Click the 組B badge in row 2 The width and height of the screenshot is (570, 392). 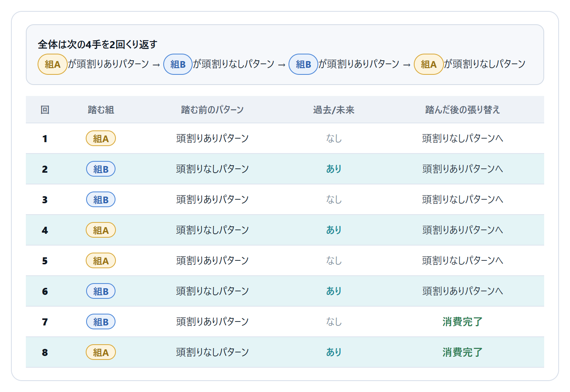tap(101, 169)
